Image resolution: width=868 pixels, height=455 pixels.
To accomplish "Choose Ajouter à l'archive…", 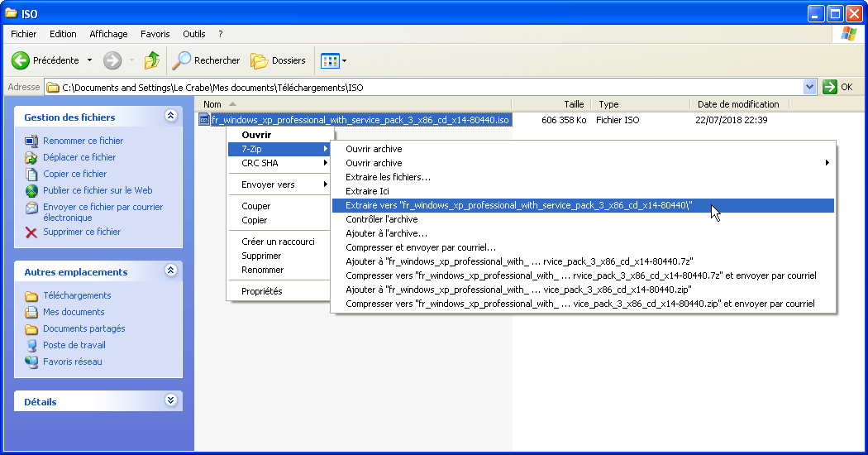I will (x=583, y=233).
